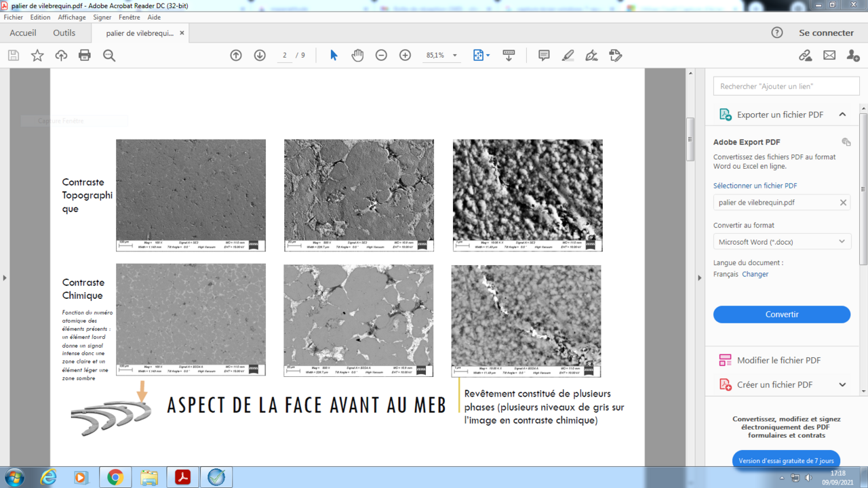Click Sélectionner un fichier PDF link
This screenshot has height=488, width=868.
pos(755,186)
